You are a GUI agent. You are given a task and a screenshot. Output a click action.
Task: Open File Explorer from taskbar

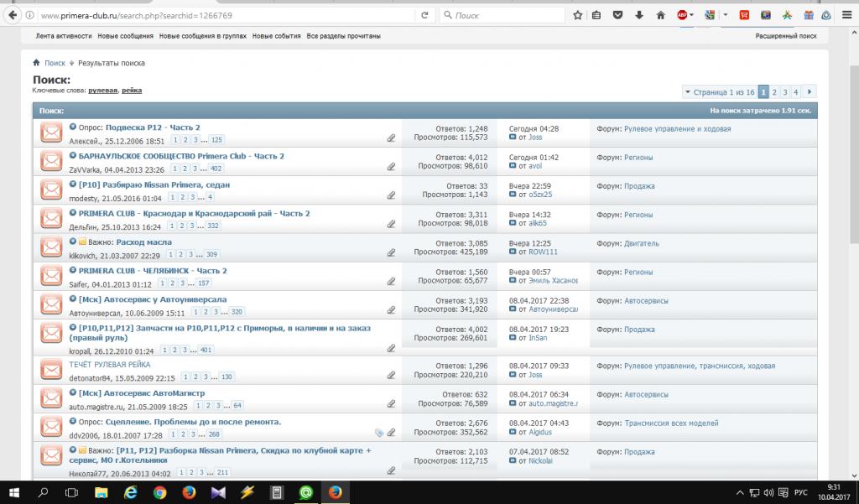coord(102,492)
